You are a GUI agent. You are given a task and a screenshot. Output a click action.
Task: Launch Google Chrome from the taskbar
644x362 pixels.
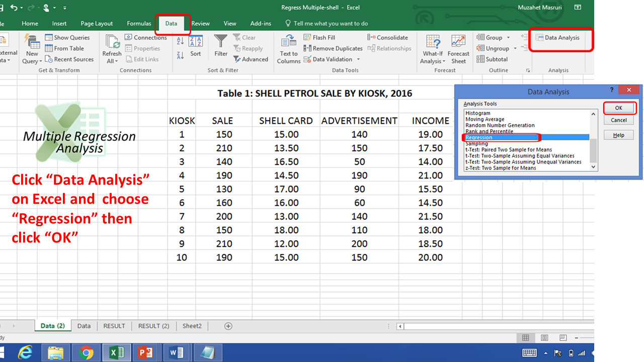click(86, 352)
